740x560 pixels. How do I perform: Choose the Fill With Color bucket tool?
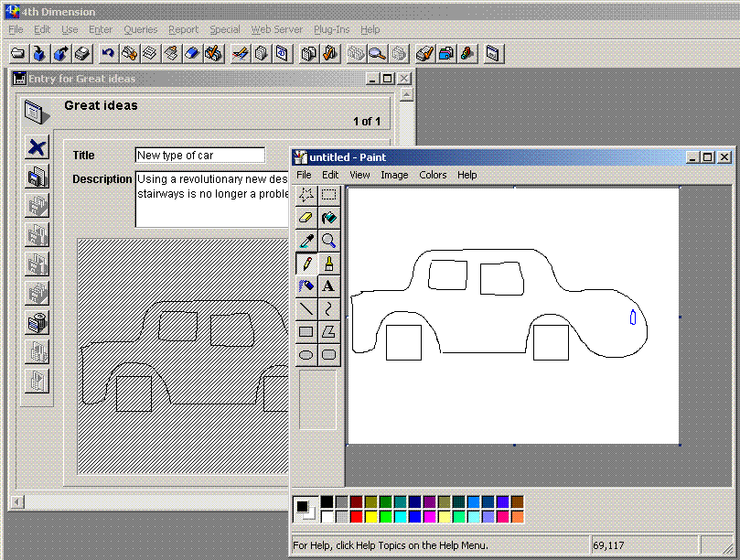pyautogui.click(x=329, y=218)
